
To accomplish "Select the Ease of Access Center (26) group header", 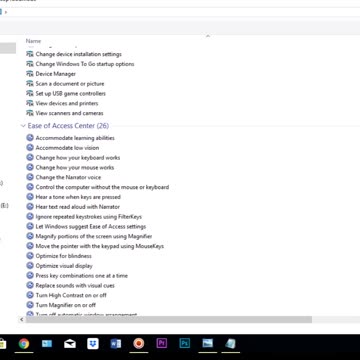I will coord(68,126).
